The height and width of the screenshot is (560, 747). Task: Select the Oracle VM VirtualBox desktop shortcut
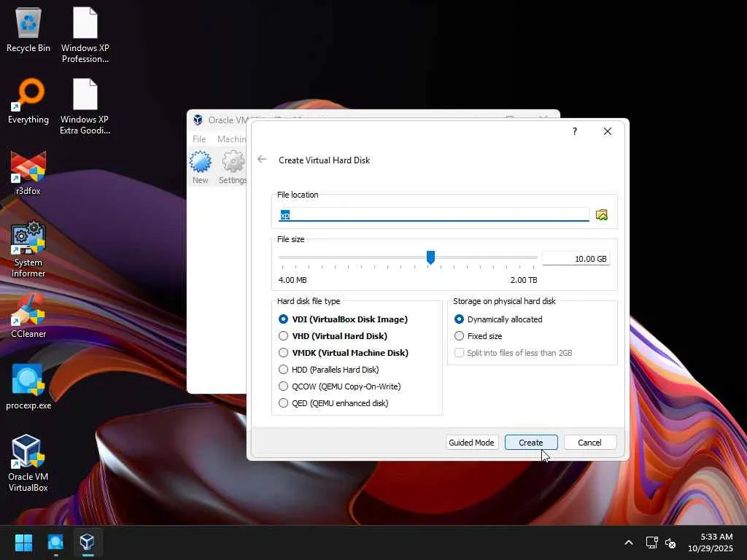[28, 463]
